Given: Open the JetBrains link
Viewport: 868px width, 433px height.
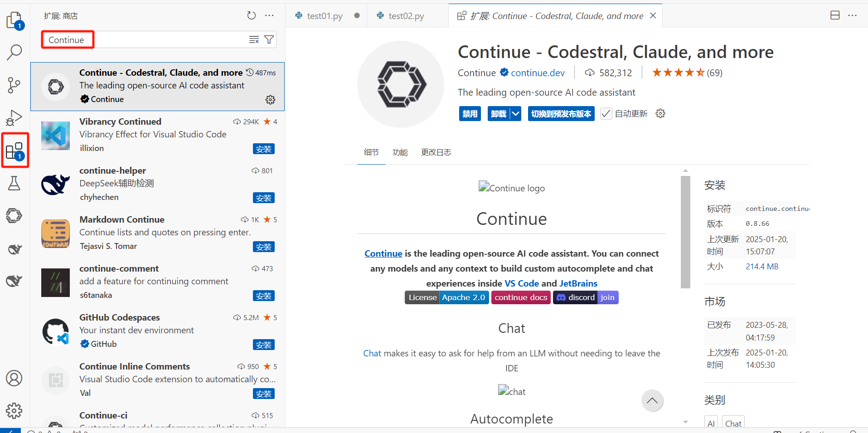Looking at the screenshot, I should pyautogui.click(x=578, y=283).
